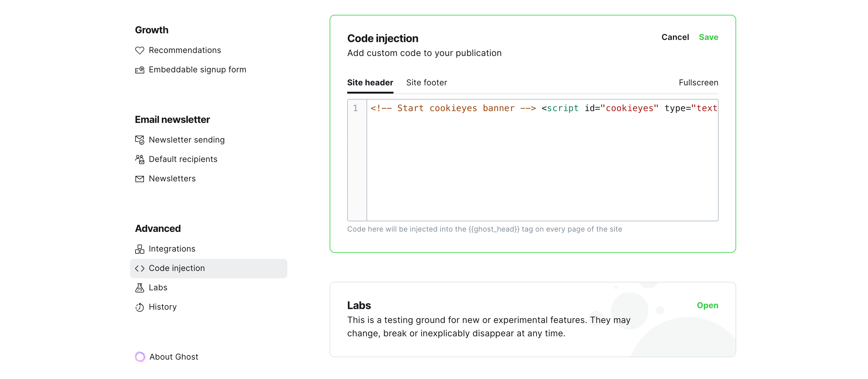Click the Embeddable signup form icon
This screenshot has width=868, height=379.
(x=139, y=70)
